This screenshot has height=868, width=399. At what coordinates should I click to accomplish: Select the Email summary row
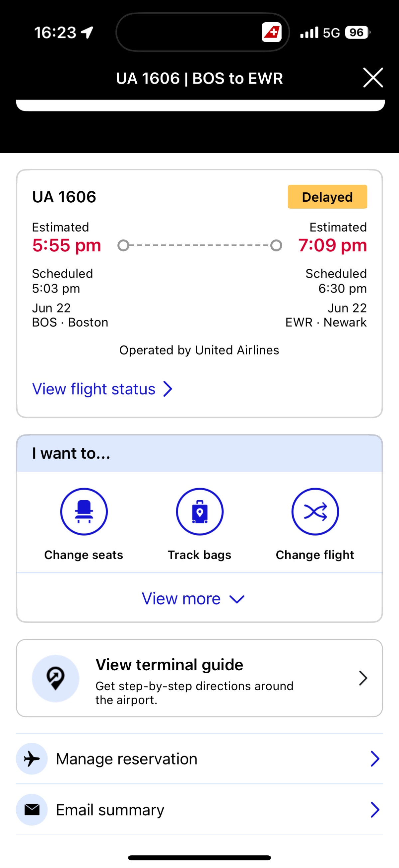tap(199, 809)
